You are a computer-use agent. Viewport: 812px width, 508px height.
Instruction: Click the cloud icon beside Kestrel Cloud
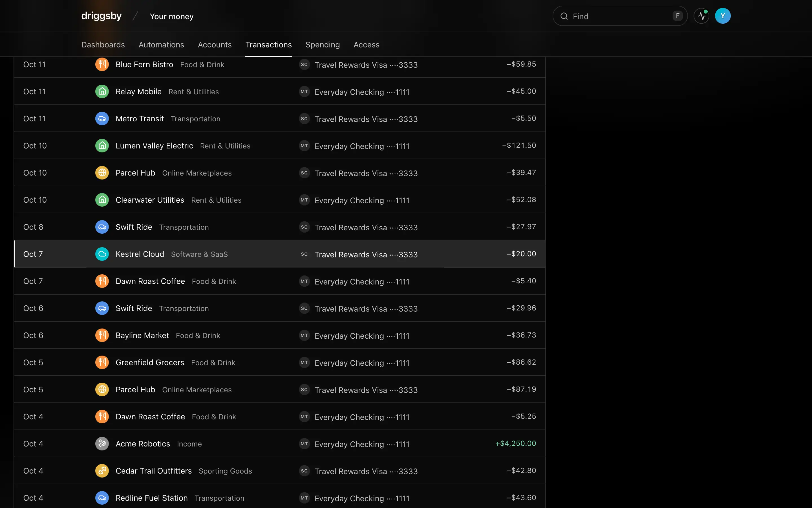pos(102,254)
